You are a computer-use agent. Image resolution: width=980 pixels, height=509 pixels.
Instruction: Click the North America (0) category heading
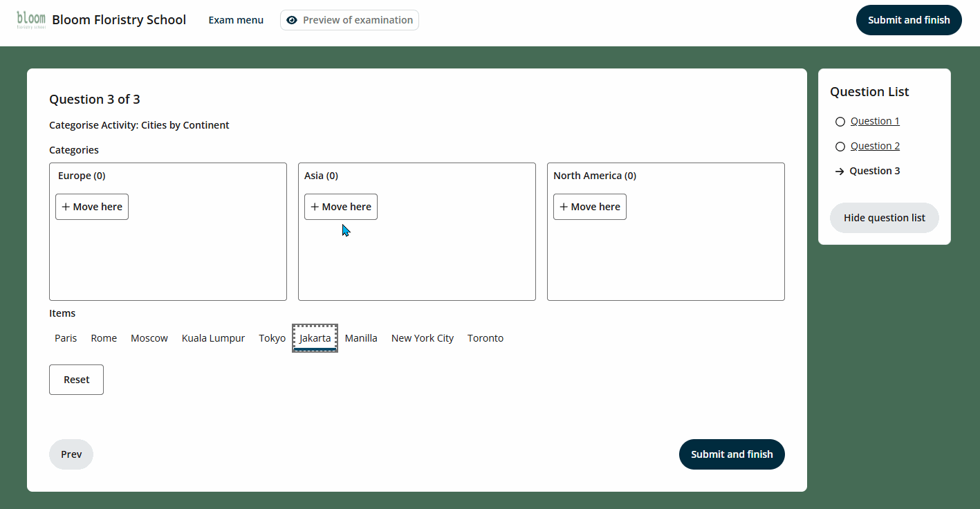click(x=595, y=176)
